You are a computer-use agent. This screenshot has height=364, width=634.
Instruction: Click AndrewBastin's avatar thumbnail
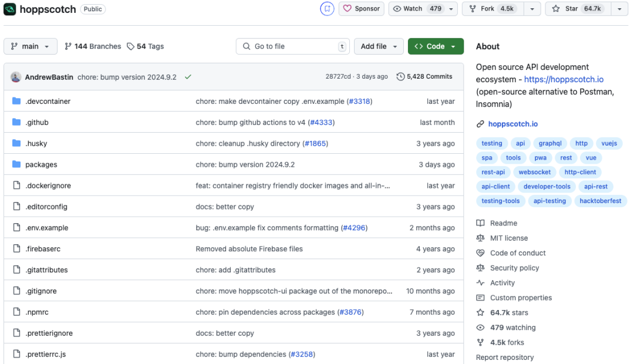click(16, 77)
